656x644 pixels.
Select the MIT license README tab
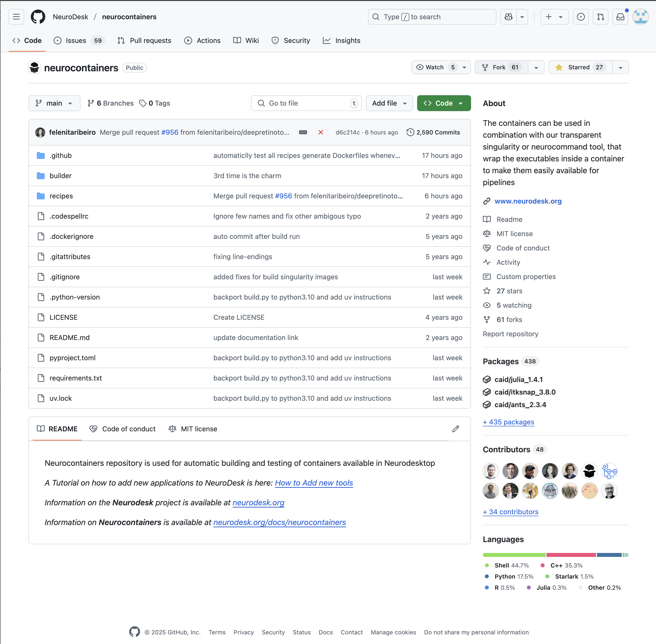[193, 429]
